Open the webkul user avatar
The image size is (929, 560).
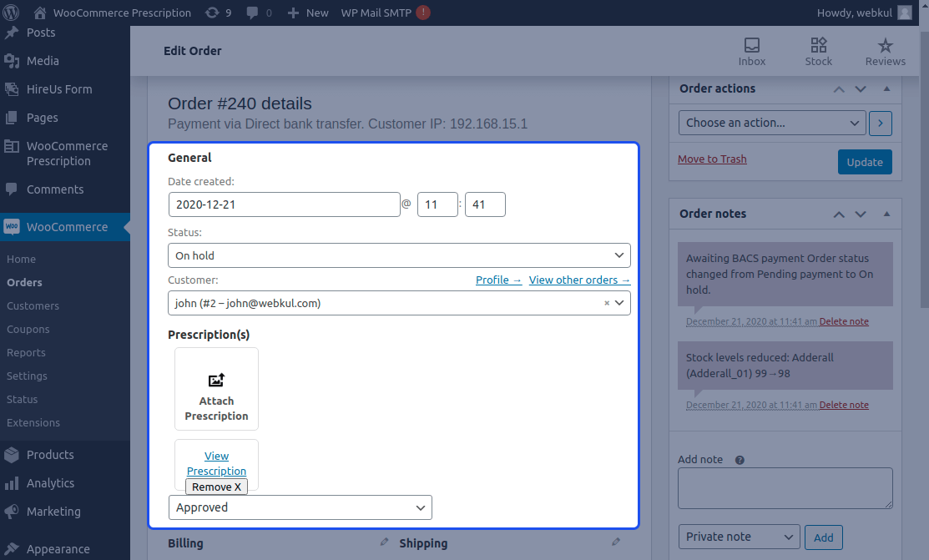pyautogui.click(x=905, y=13)
